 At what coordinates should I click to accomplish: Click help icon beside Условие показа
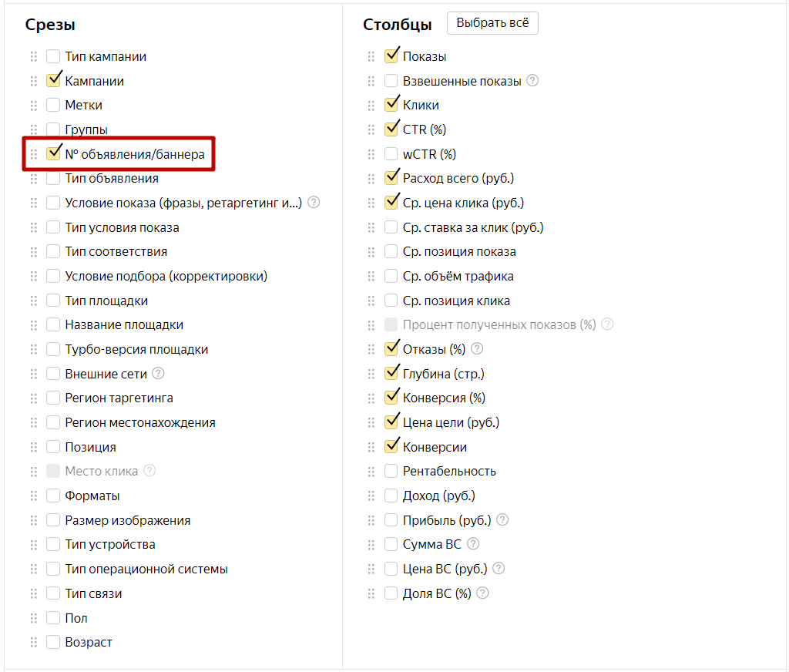click(x=314, y=203)
